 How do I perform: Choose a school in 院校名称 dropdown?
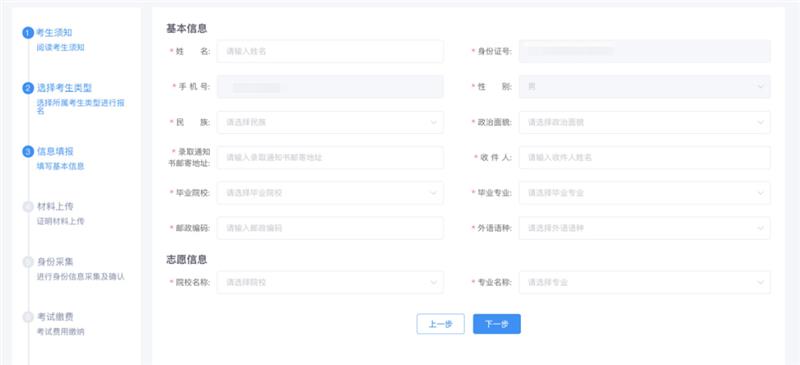tap(330, 282)
